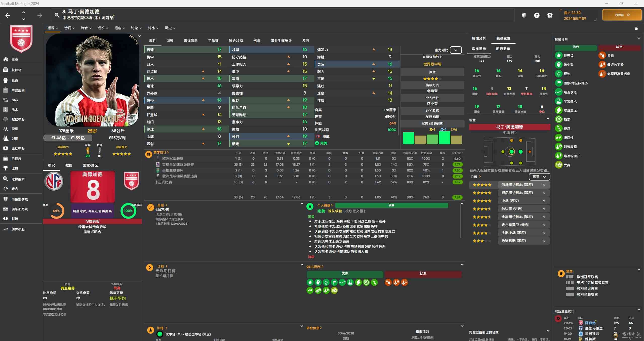Image resolution: width=644 pixels, height=341 pixels.
Task: Open the 高亮 highlight dropdown
Action: pos(539,177)
